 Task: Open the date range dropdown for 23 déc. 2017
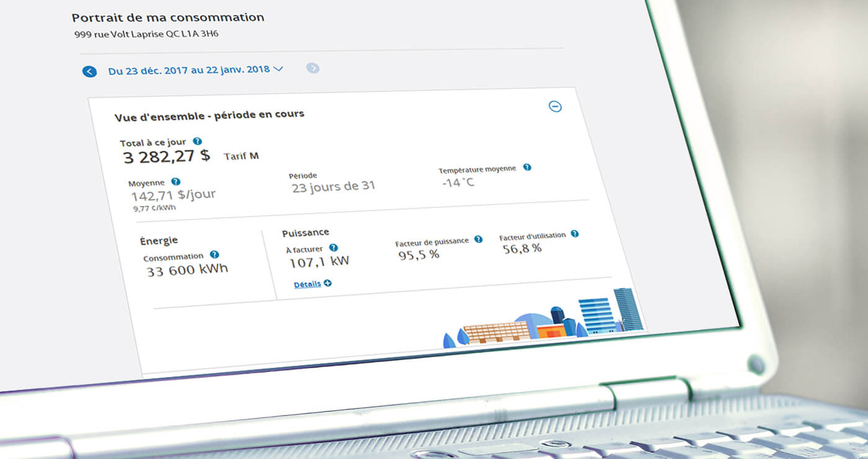195,69
